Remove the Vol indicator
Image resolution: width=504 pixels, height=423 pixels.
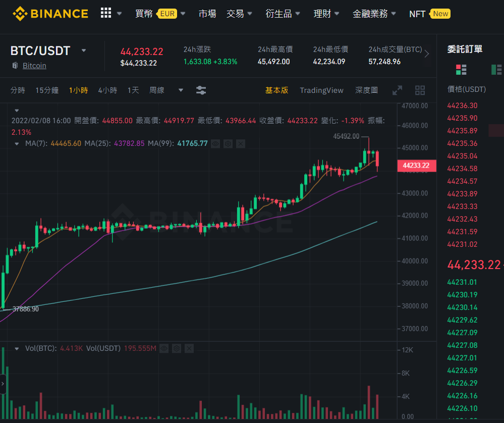[x=189, y=348]
